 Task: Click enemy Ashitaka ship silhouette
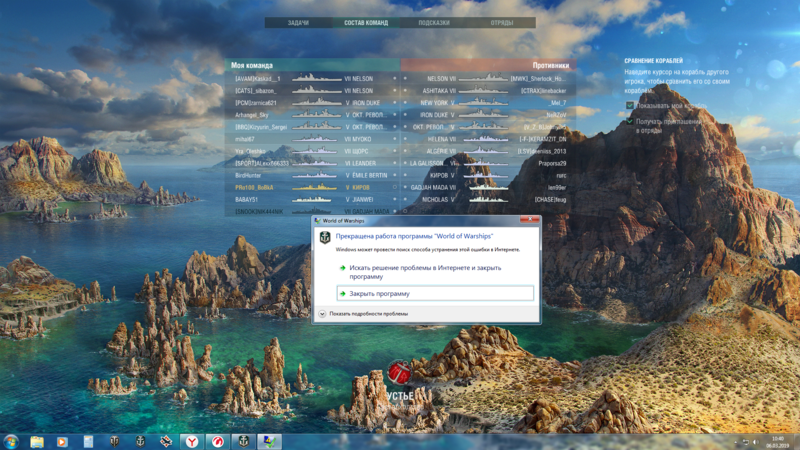(x=483, y=91)
